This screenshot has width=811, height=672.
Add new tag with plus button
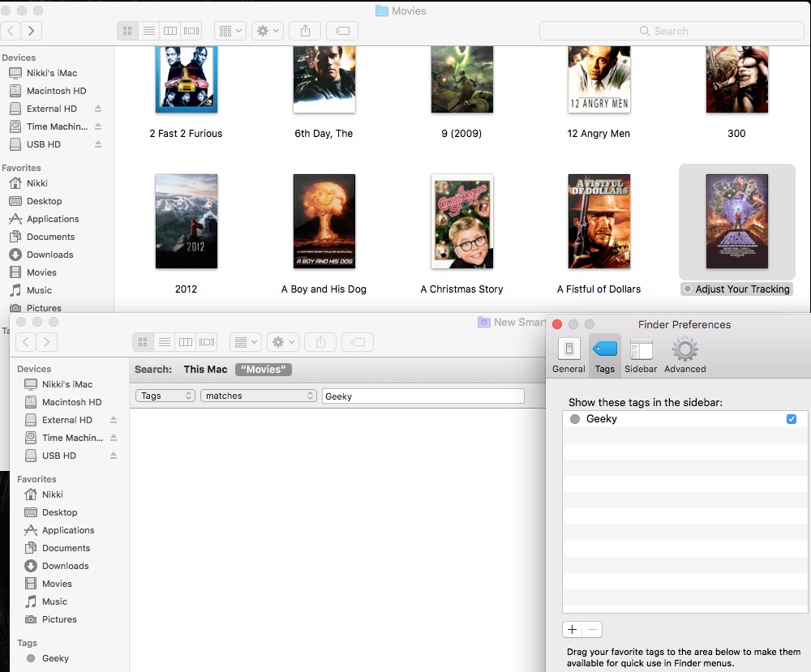(x=572, y=630)
